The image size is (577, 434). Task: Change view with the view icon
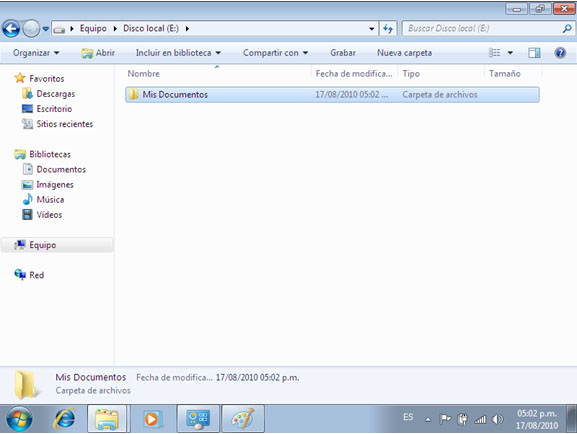[494, 53]
